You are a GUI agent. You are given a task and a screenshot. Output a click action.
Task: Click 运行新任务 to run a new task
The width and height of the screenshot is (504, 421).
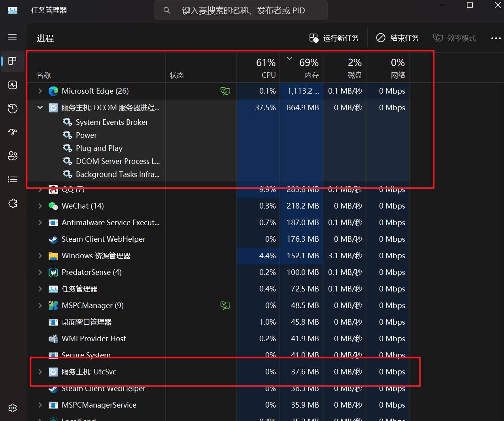334,38
